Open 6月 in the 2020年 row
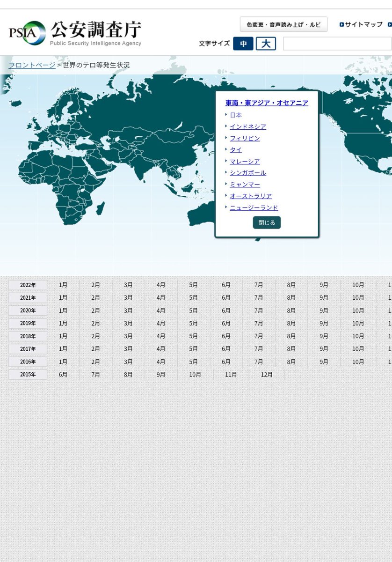The width and height of the screenshot is (392, 562). (x=226, y=311)
